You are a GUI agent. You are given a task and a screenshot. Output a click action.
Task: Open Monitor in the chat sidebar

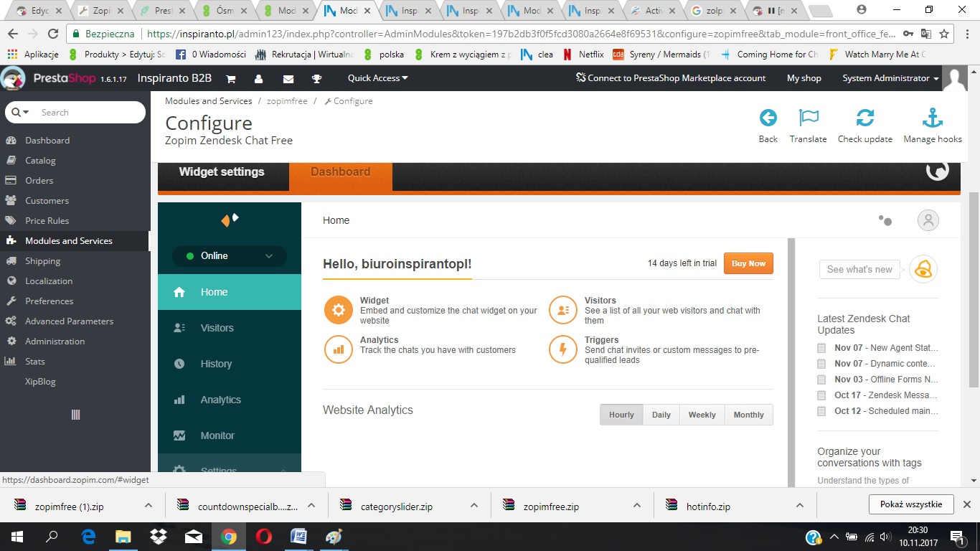pyautogui.click(x=230, y=435)
